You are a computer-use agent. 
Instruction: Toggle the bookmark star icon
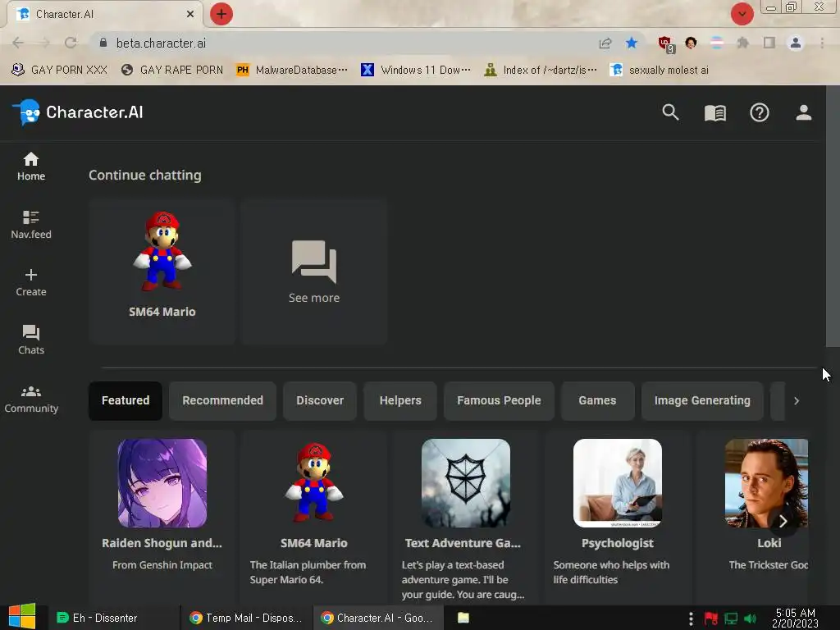(632, 43)
